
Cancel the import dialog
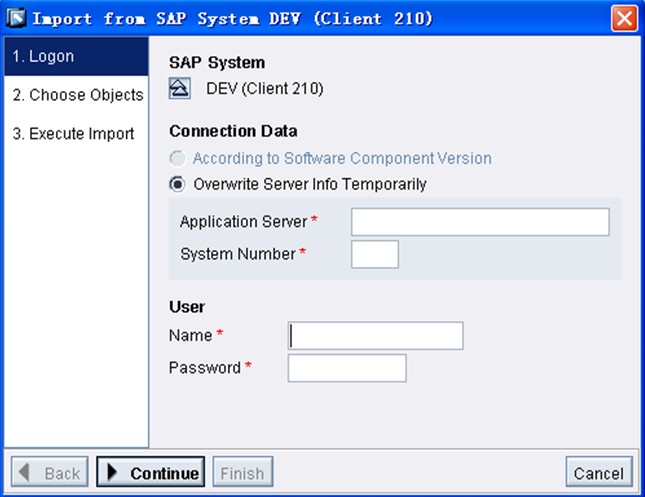(599, 472)
